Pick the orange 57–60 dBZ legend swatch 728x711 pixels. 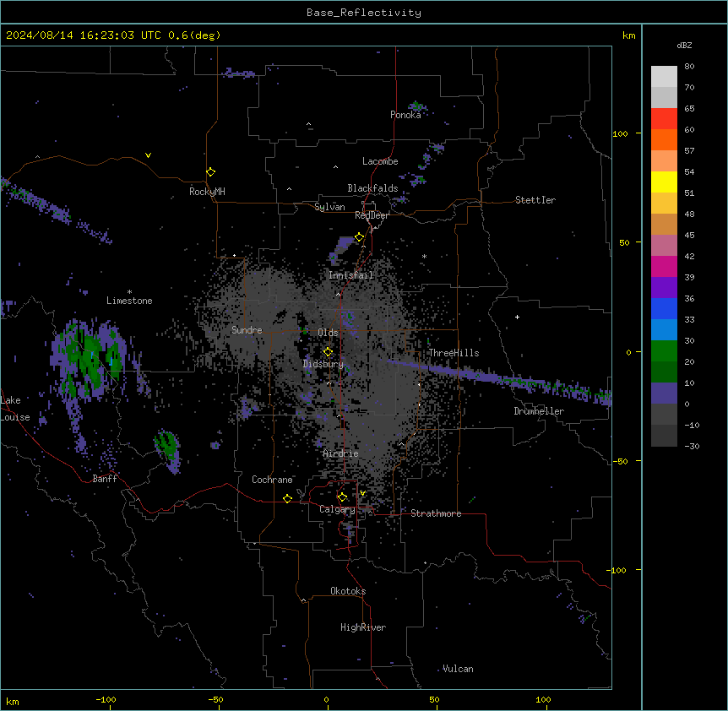tap(664, 139)
